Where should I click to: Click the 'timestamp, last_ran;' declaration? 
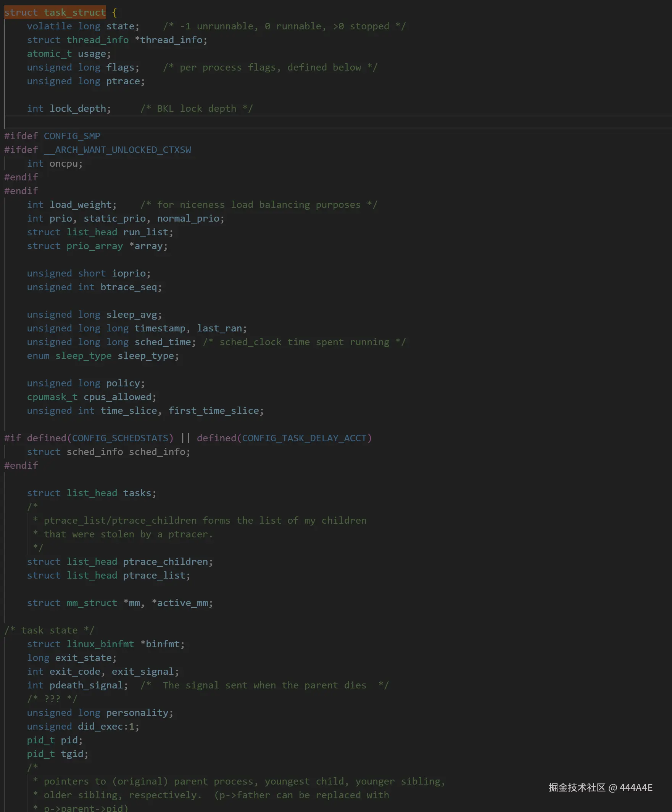pyautogui.click(x=190, y=328)
